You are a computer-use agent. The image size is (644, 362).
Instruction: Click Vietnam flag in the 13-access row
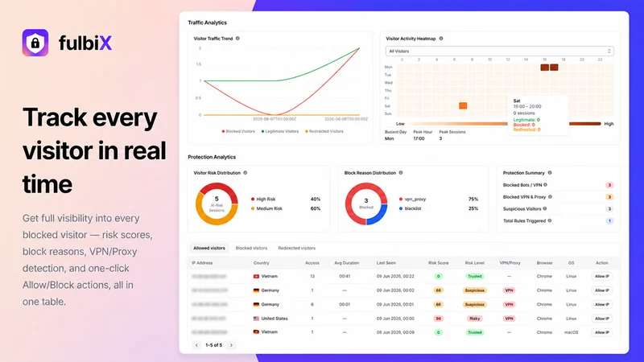point(256,276)
